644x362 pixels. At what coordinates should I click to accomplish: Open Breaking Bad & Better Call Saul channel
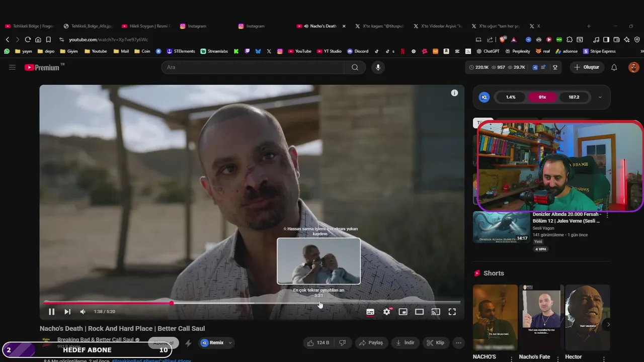tap(96, 340)
